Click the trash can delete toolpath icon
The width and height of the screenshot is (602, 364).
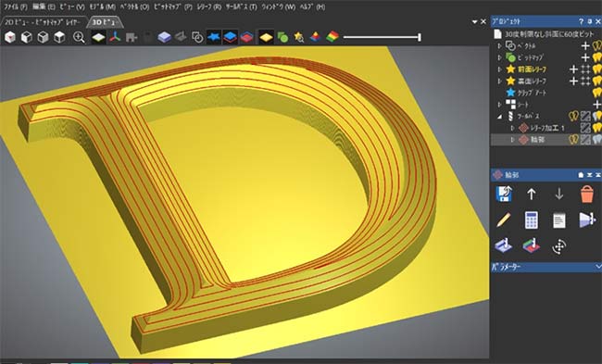(586, 194)
